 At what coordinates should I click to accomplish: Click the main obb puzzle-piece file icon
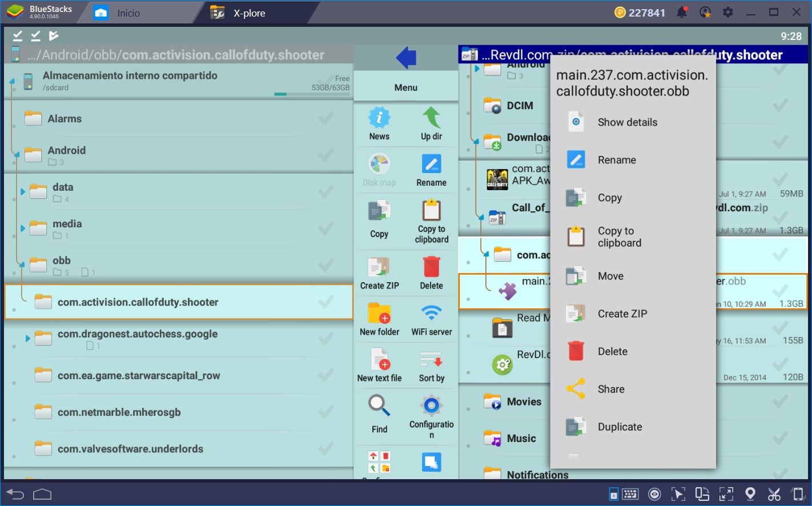[x=507, y=291]
